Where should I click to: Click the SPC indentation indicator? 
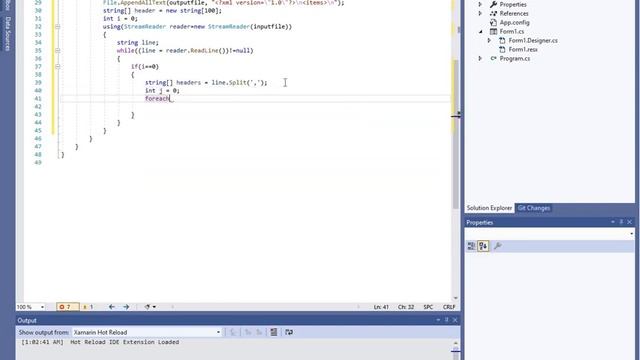coord(428,307)
